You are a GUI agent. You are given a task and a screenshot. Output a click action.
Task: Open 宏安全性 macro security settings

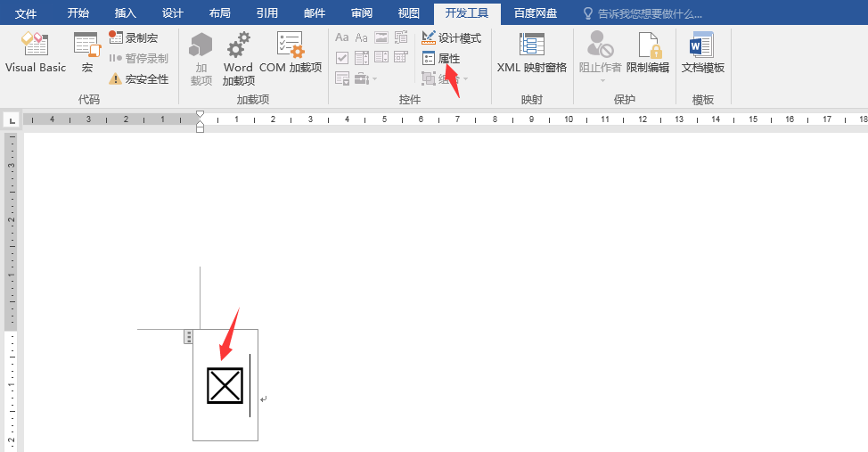(138, 78)
